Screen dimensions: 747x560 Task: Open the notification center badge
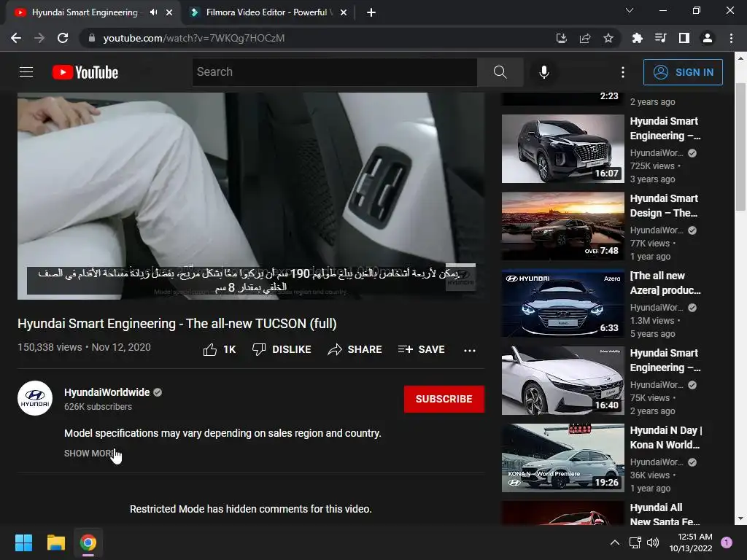pos(726,542)
